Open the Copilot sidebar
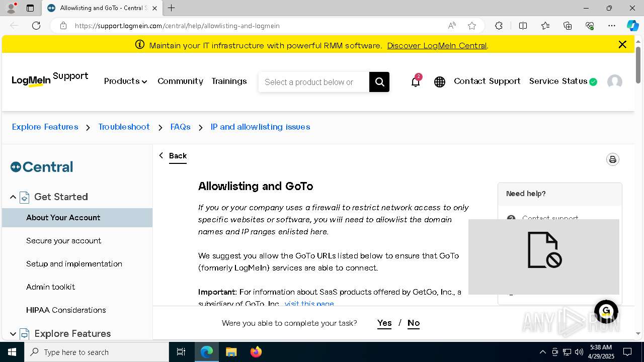 pyautogui.click(x=632, y=26)
